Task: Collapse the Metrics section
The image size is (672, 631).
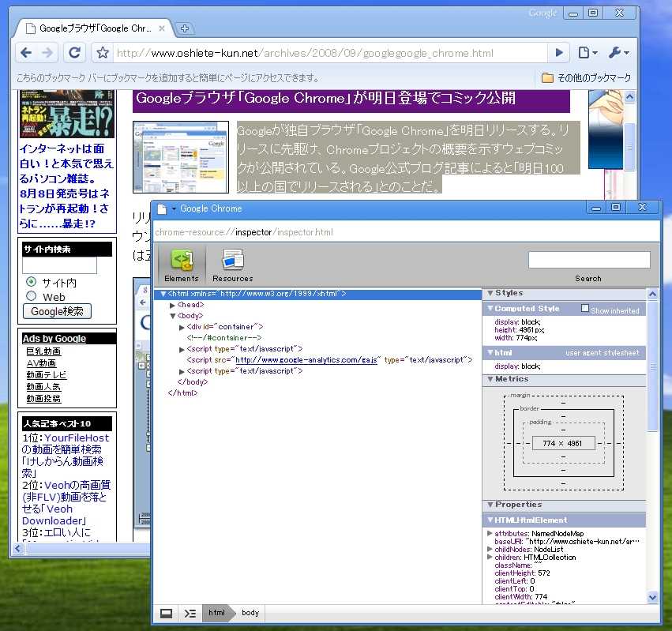Action: click(x=490, y=379)
